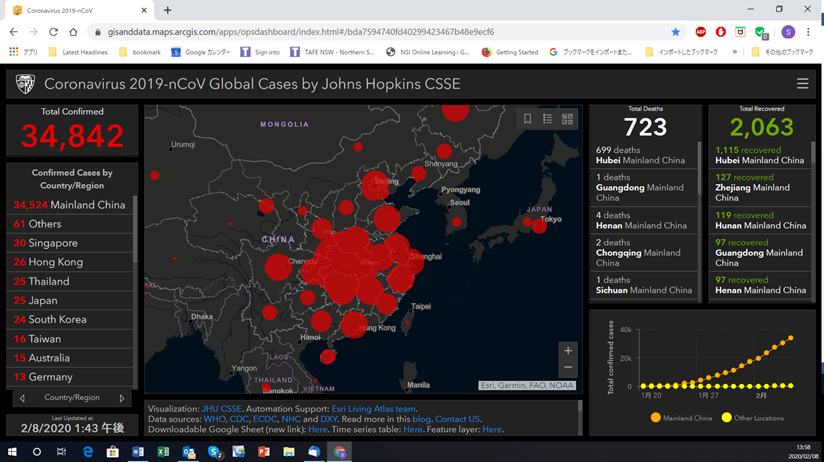The image size is (824, 462).
Task: Open Task View on the taskbar
Action: [x=61, y=452]
